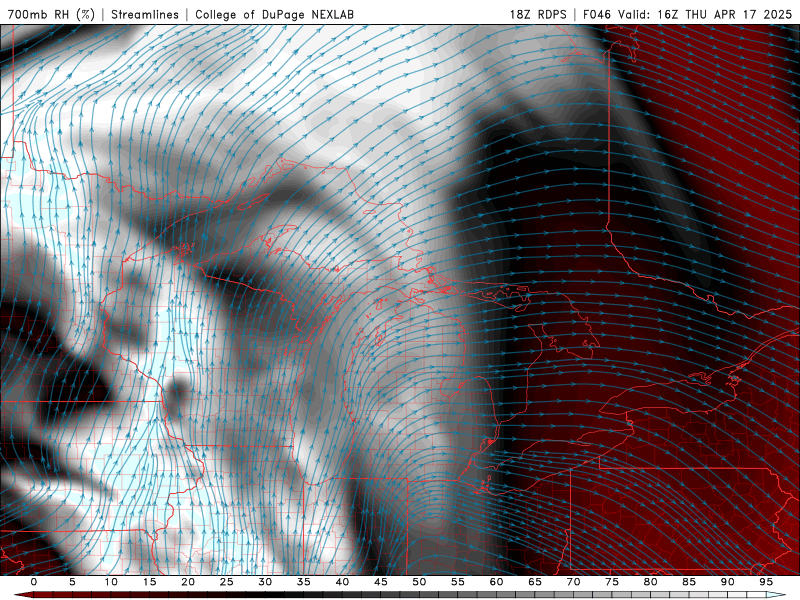Click the "85" colorbar scale label

[689, 582]
